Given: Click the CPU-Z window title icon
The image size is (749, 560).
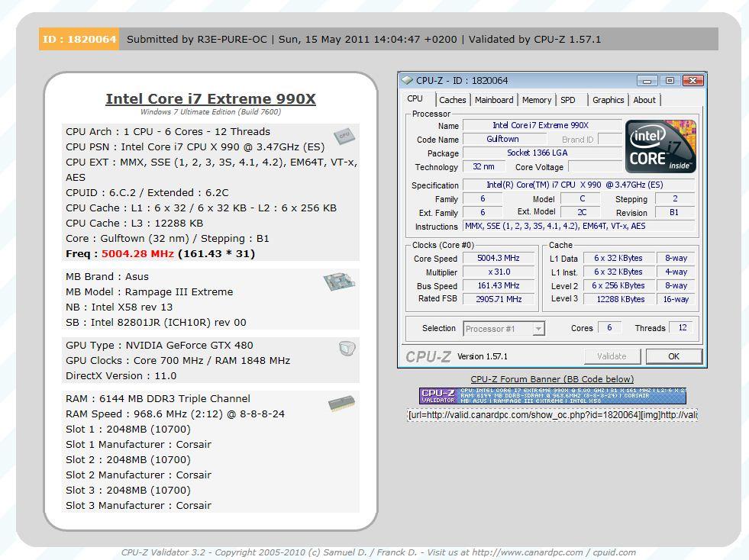Looking at the screenshot, I should 407,80.
